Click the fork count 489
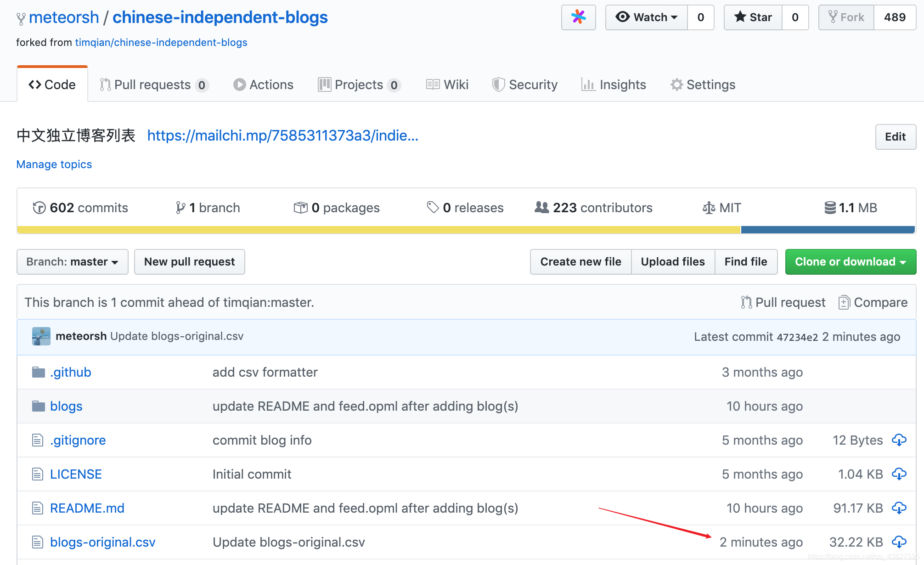Viewport: 924px width, 565px height. pos(895,17)
